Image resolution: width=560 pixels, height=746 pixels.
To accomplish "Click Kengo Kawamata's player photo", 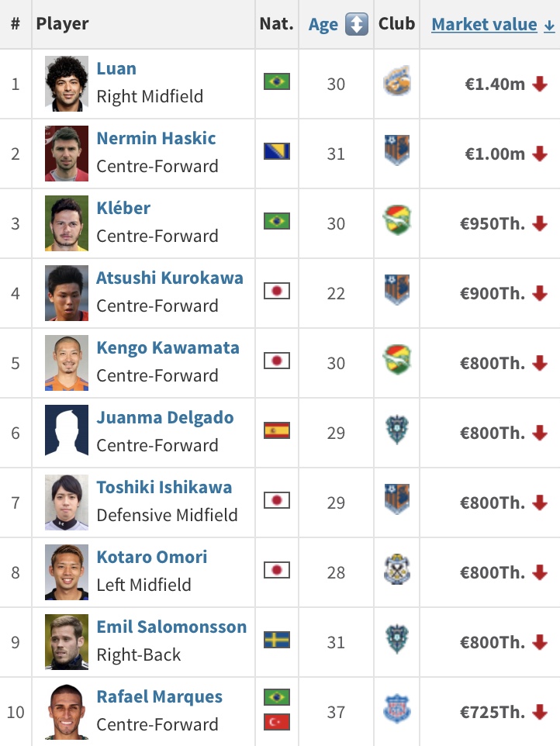I will [67, 363].
